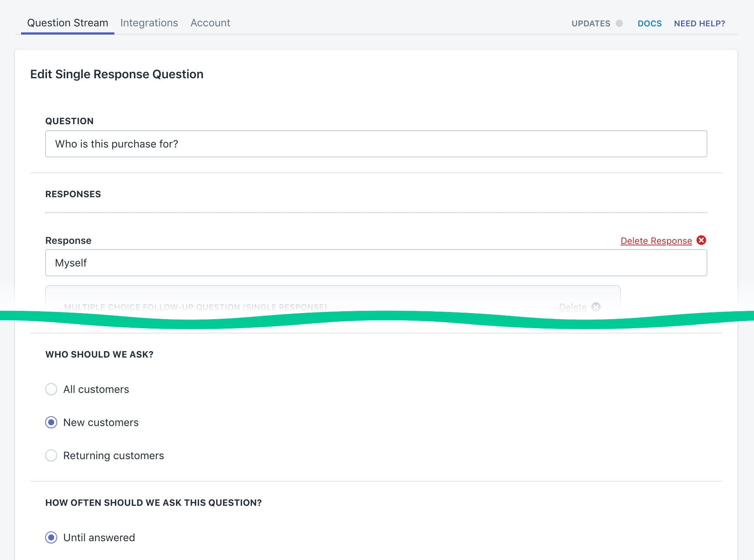Focus the Question text input field
The image size is (754, 560).
376,144
